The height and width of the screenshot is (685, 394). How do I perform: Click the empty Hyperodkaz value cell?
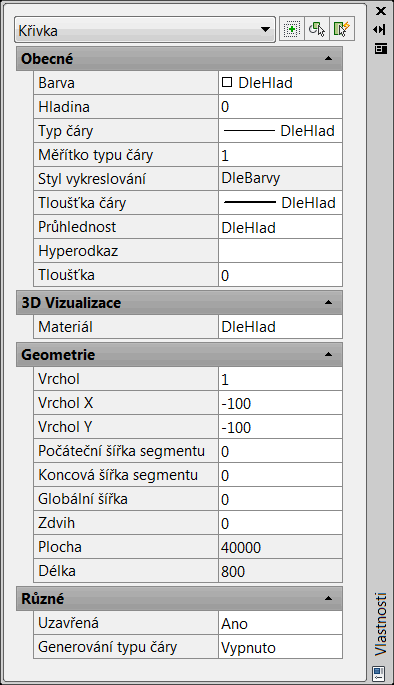pyautogui.click(x=280, y=251)
